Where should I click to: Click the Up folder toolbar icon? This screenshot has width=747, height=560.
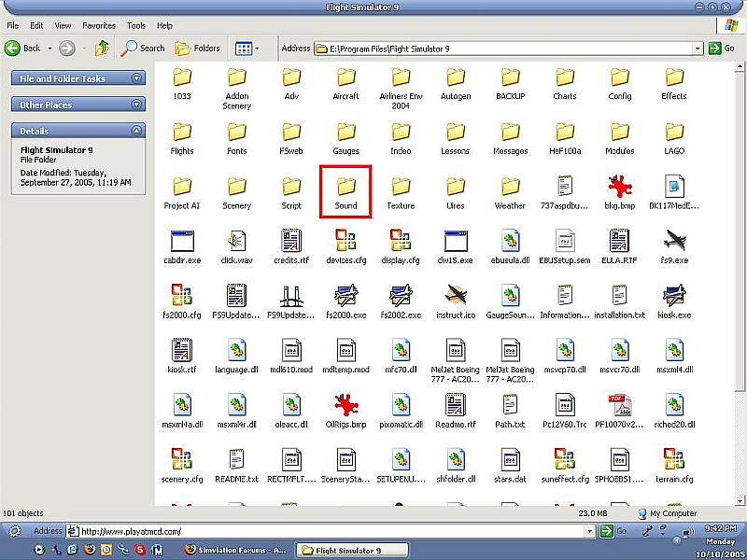coord(102,48)
